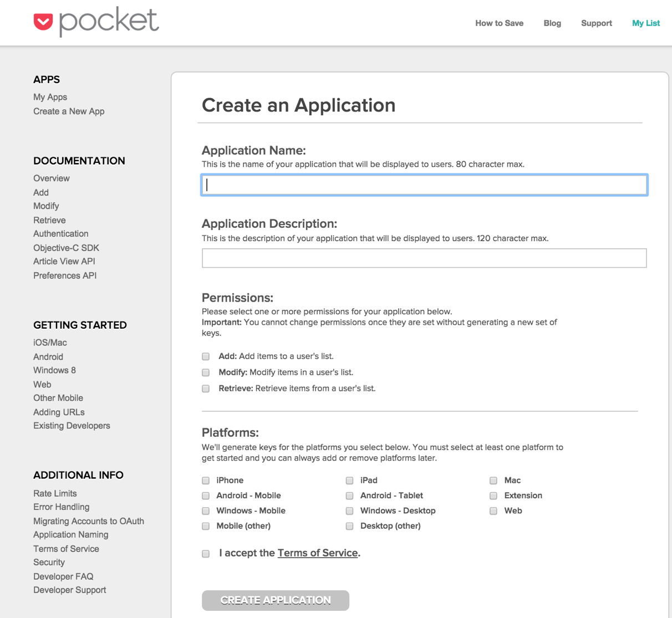Open Windows 8 getting started guide
This screenshot has width=672, height=618.
coord(54,370)
